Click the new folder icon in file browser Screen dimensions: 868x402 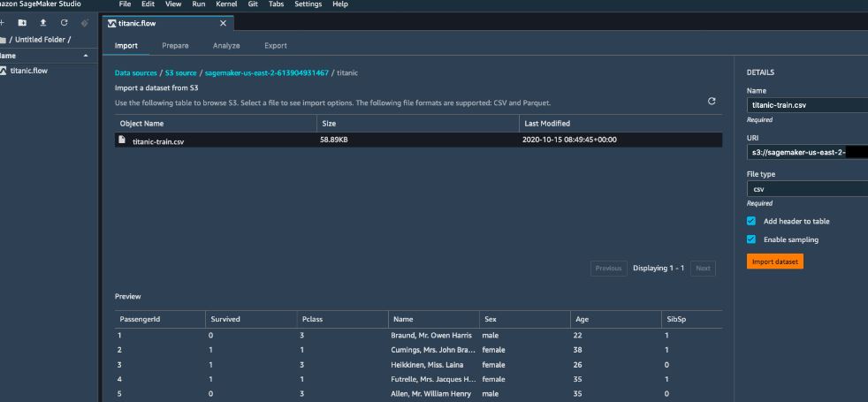(x=22, y=23)
